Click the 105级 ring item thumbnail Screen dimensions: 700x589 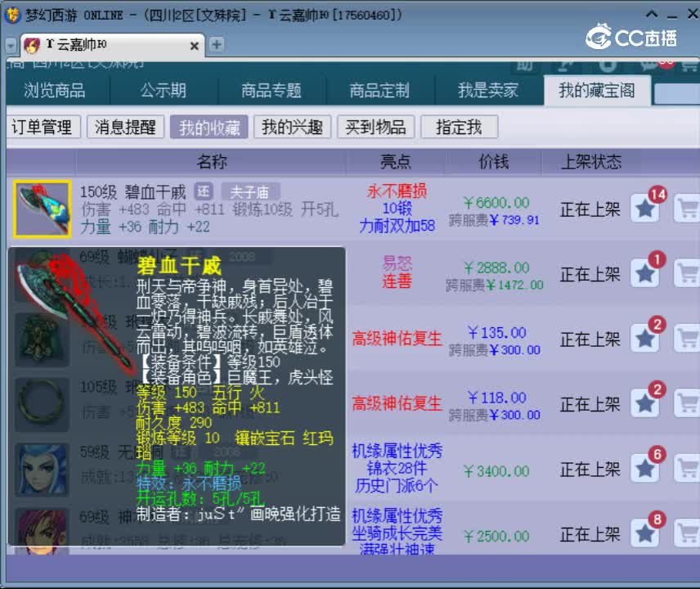click(42, 405)
